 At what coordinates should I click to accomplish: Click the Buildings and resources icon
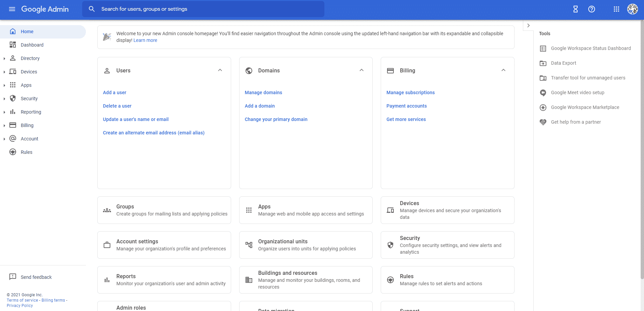pyautogui.click(x=249, y=280)
